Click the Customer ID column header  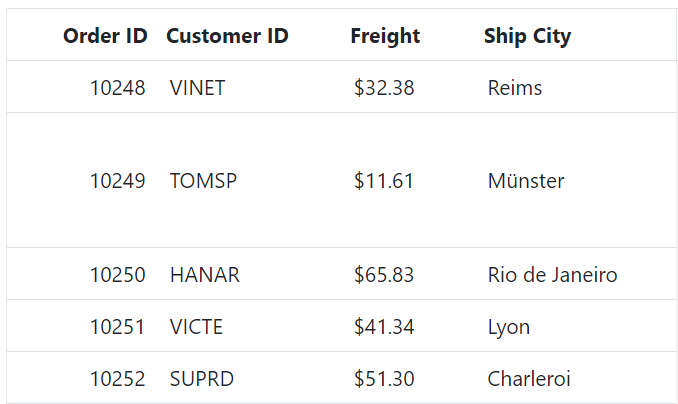pos(227,36)
